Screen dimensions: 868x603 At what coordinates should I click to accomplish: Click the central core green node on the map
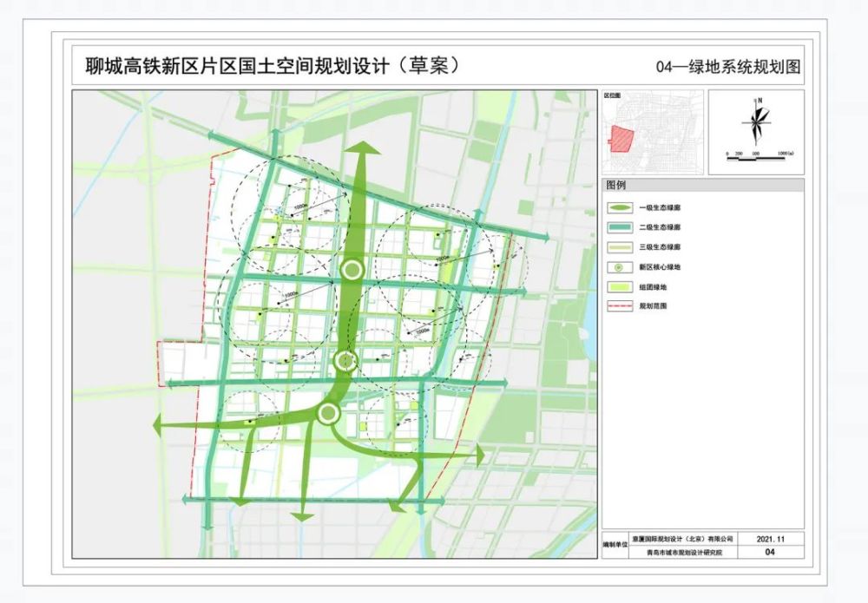[x=351, y=268]
